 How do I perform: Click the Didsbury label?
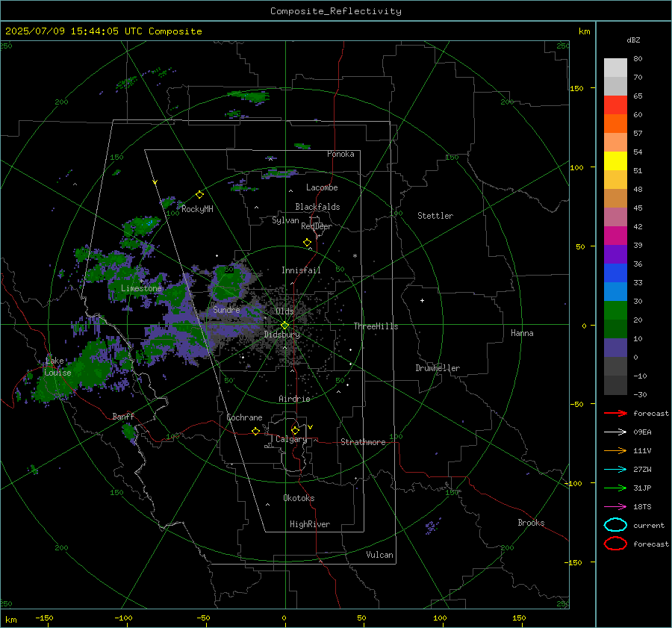click(281, 335)
